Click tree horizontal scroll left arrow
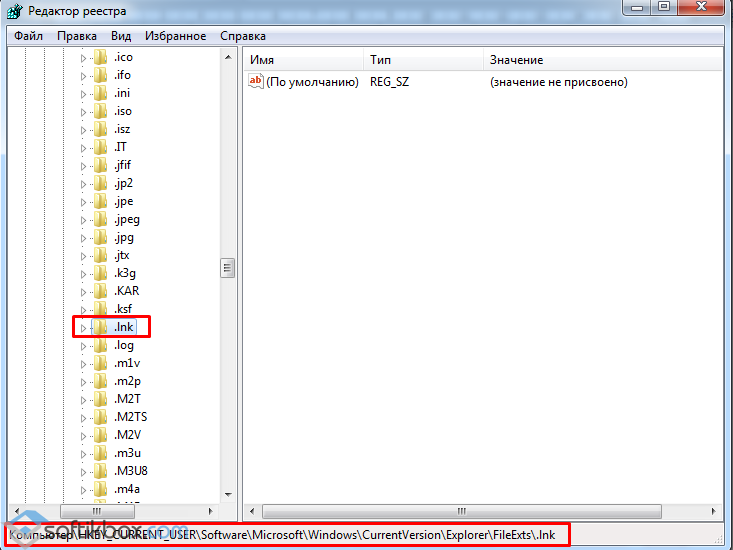Screen dimensions: 733x550 click(x=17, y=511)
